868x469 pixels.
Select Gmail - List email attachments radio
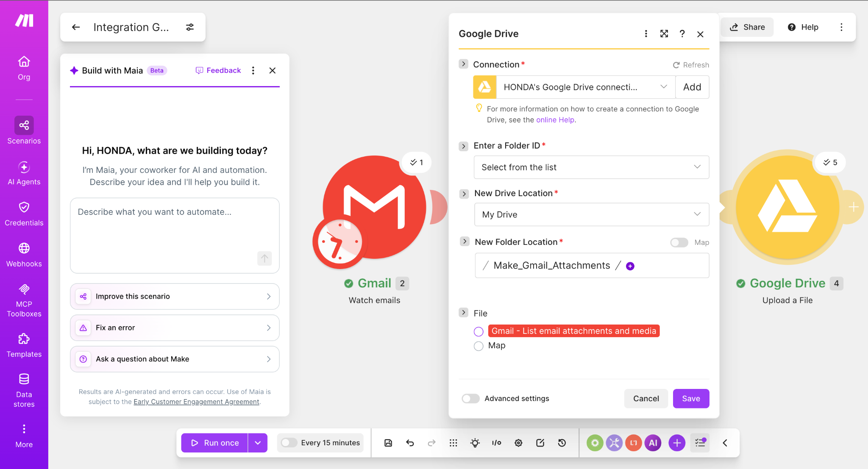point(479,331)
